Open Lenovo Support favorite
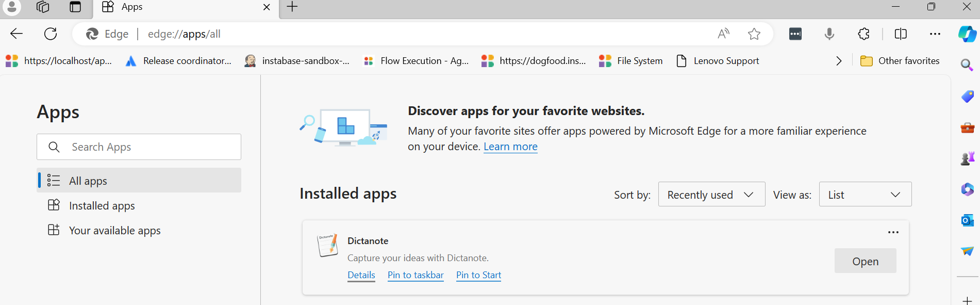 pyautogui.click(x=718, y=61)
